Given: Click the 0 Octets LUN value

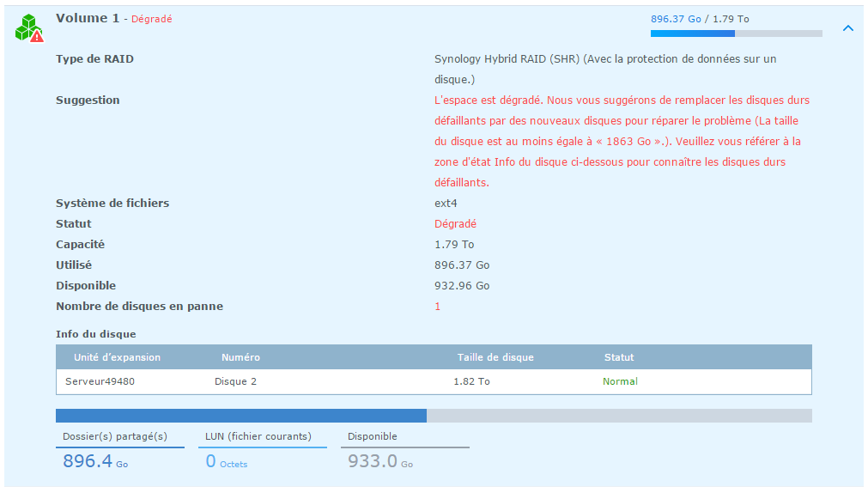Looking at the screenshot, I should click(226, 461).
